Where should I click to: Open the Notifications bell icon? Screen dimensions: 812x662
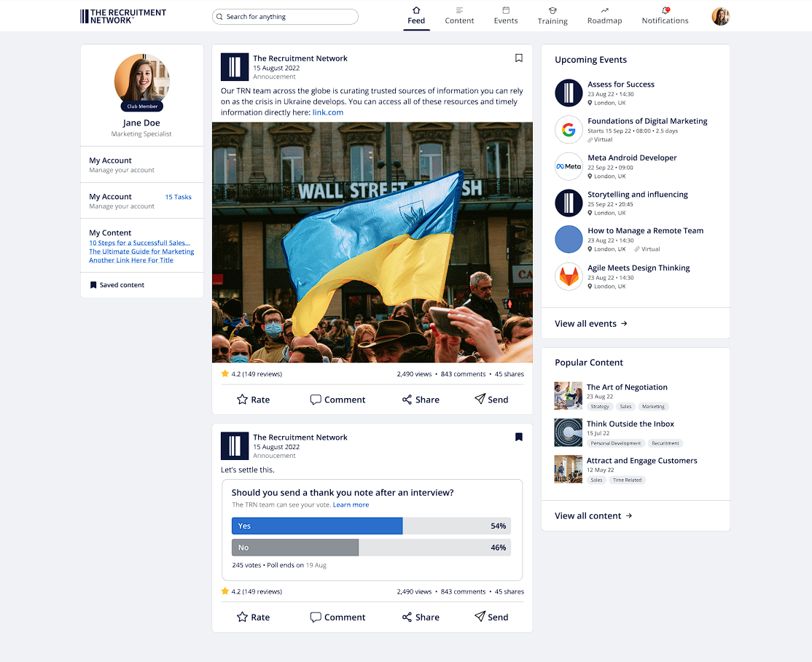point(665,10)
